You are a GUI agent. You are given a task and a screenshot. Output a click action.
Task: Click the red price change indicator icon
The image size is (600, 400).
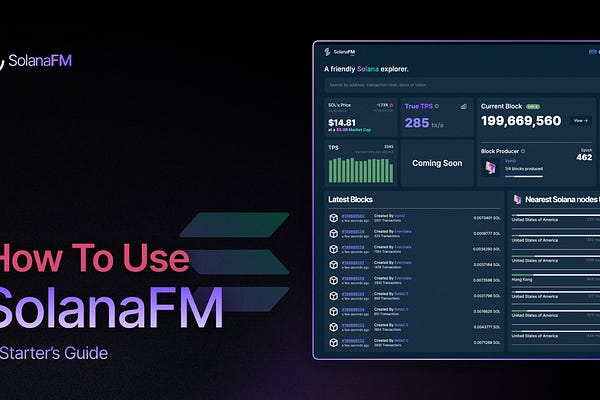[x=391, y=105]
